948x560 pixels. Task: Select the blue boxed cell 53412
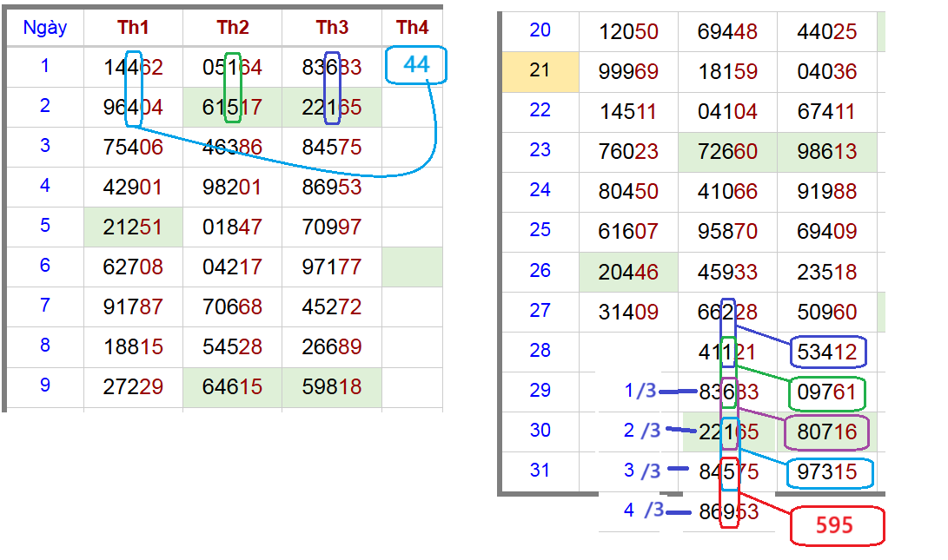(827, 352)
